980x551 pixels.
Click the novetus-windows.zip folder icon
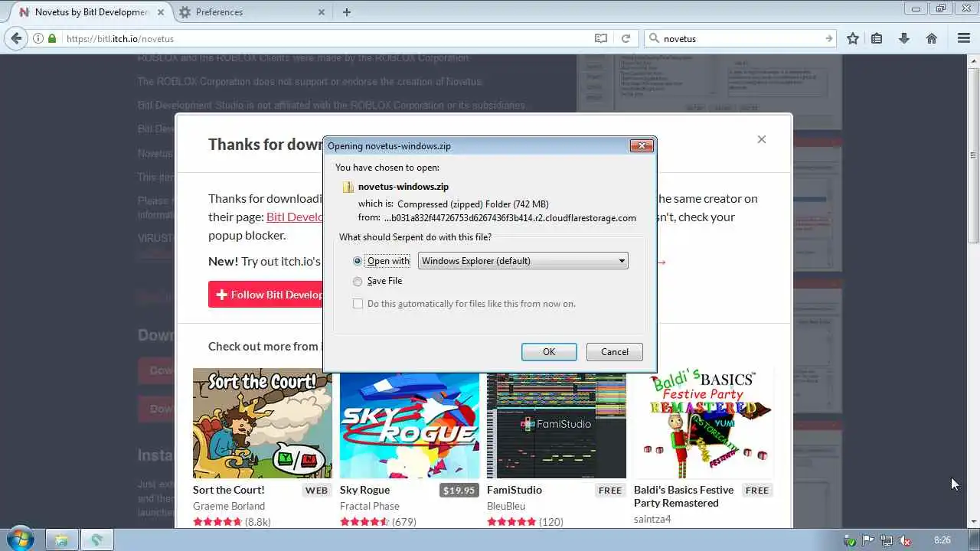tap(348, 187)
